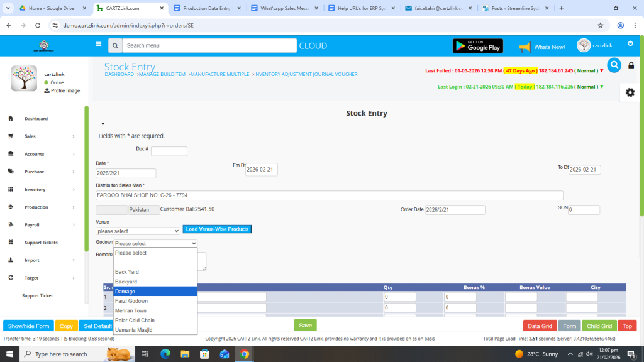Image resolution: width=644 pixels, height=362 pixels.
Task: Open Microsoft Edge from the taskbar
Action: pos(165,354)
